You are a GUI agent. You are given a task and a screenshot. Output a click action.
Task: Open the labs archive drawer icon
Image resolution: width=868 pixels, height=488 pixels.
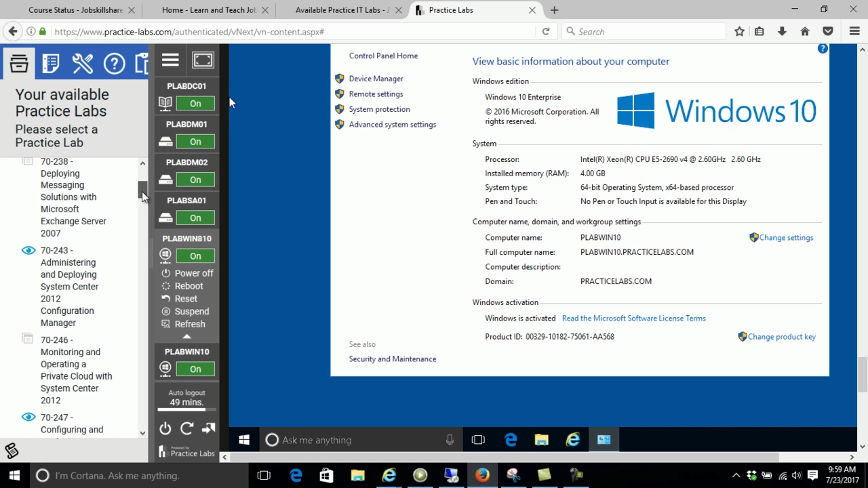click(x=19, y=63)
